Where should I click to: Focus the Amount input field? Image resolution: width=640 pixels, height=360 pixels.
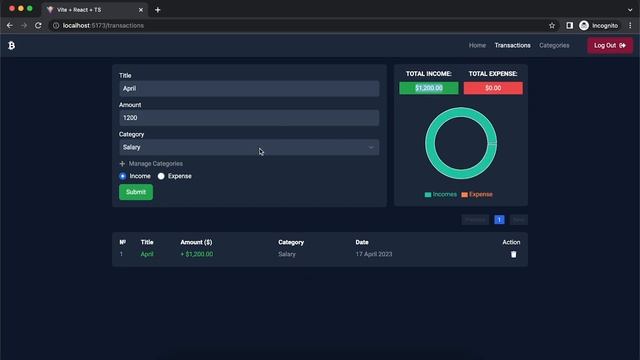click(x=249, y=118)
